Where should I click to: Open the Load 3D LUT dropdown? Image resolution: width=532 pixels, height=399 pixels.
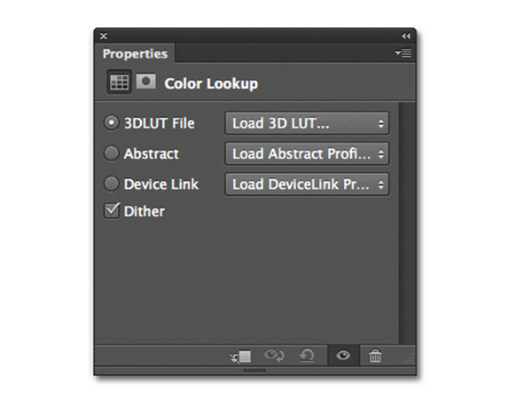[x=307, y=123]
